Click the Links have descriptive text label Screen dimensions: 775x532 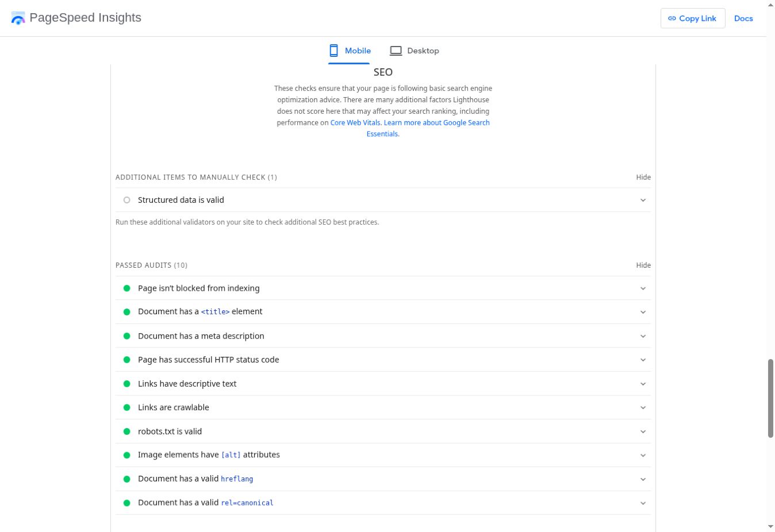(187, 384)
